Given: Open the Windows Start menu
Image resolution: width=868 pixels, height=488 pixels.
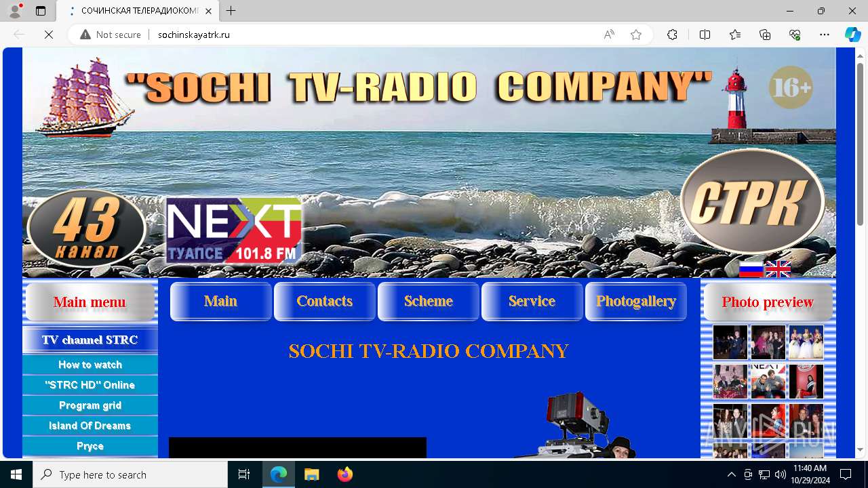Looking at the screenshot, I should click(16, 474).
